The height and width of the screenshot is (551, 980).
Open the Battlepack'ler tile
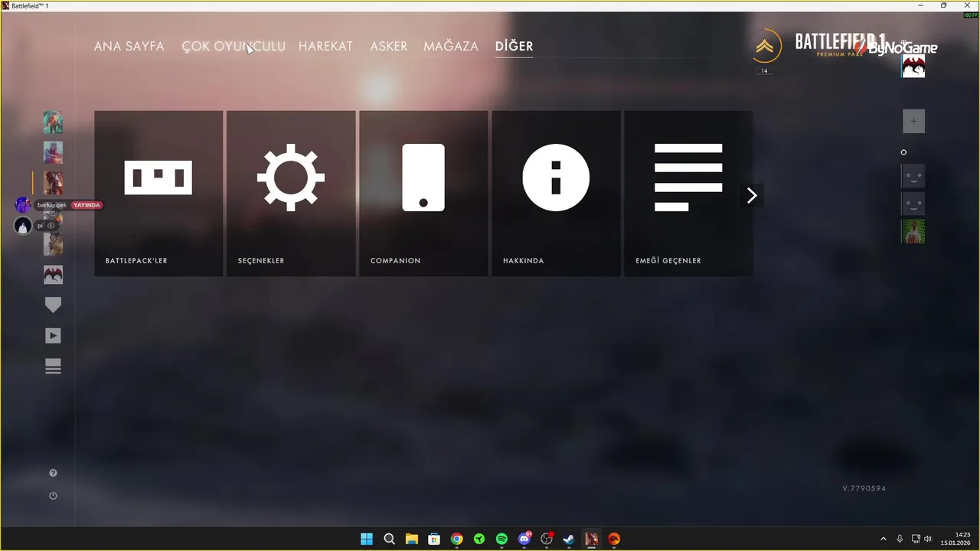click(x=158, y=194)
